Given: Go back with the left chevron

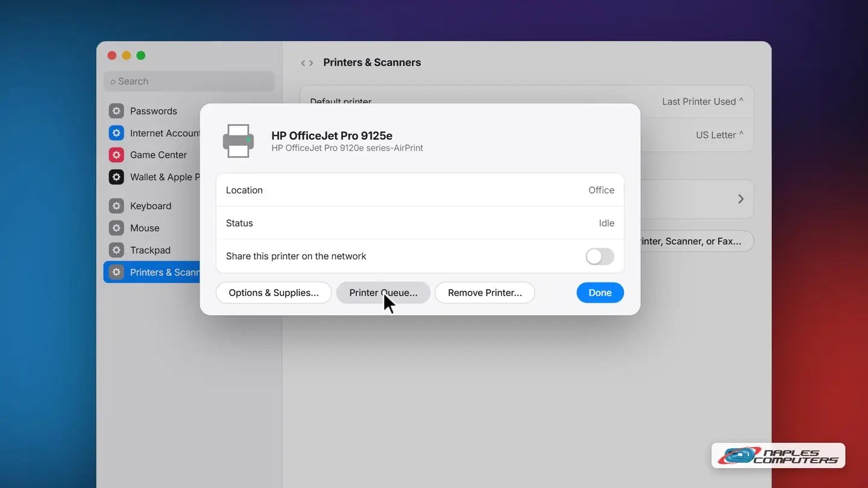Looking at the screenshot, I should pyautogui.click(x=303, y=63).
